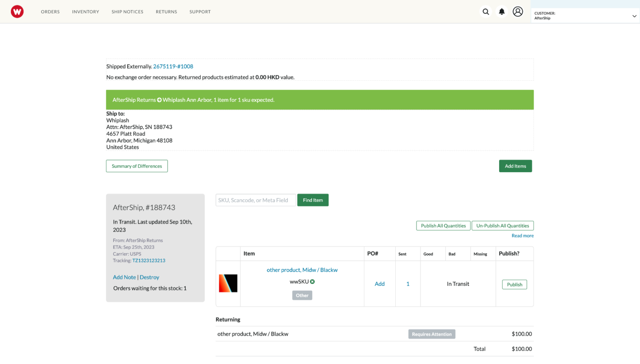The width and height of the screenshot is (640, 364).
Task: Click the green icon next to wwSKU
Action: click(312, 282)
